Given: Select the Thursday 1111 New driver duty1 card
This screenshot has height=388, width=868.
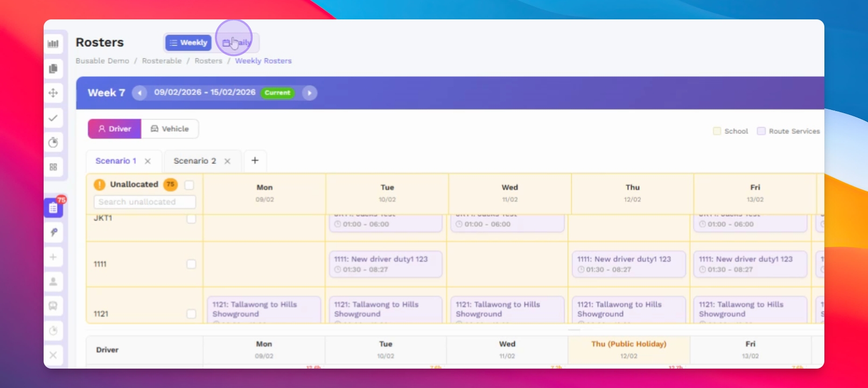Looking at the screenshot, I should pyautogui.click(x=629, y=264).
